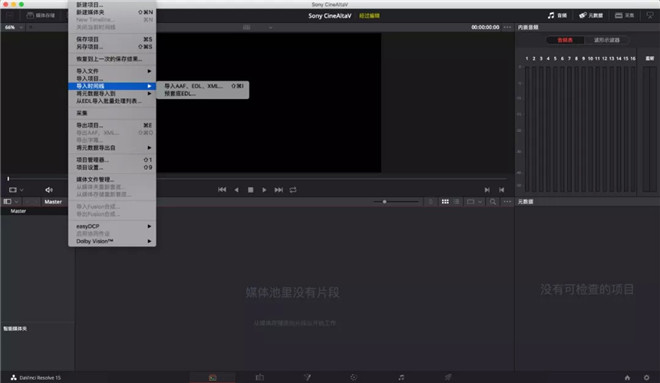Expand the export metadata from submenu
This screenshot has width=660, height=383.
pos(112,148)
